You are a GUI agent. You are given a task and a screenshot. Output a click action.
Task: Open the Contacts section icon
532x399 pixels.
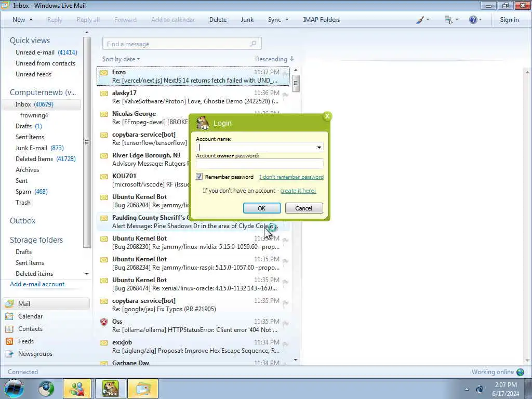[x=9, y=329]
